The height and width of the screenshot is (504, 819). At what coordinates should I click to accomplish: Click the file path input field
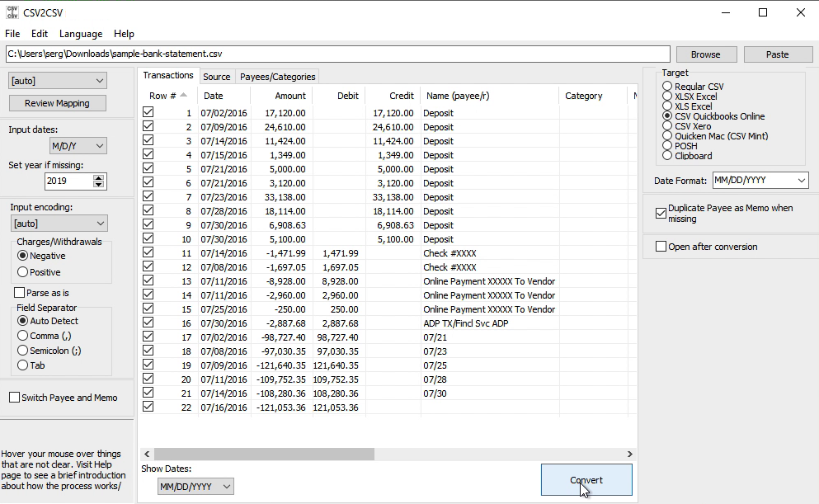[337, 54]
